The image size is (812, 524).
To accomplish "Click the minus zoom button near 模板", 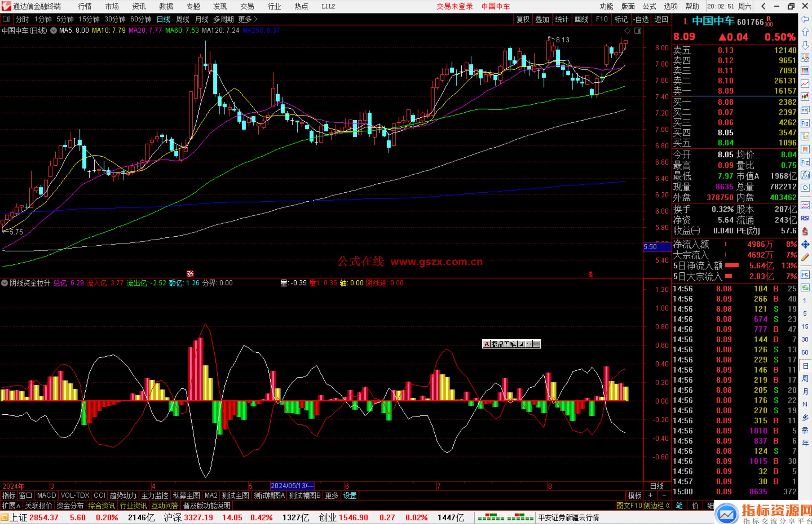I will point(664,496).
